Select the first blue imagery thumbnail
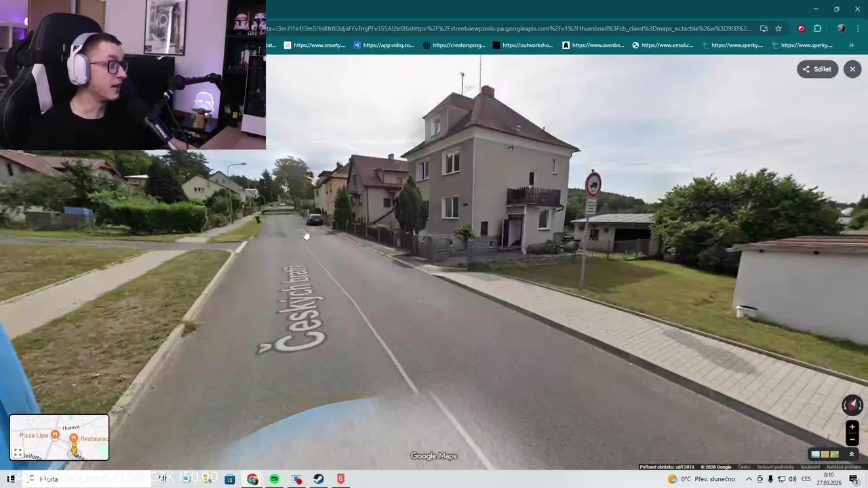This screenshot has height=488, width=868. (x=816, y=454)
